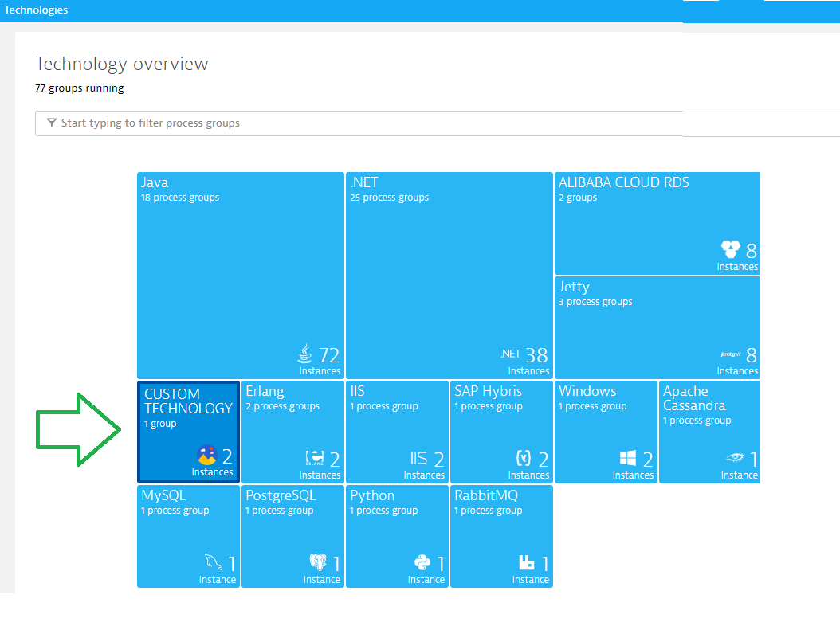This screenshot has width=840, height=626.
Task: Click the '77 groups running' text
Action: (79, 88)
